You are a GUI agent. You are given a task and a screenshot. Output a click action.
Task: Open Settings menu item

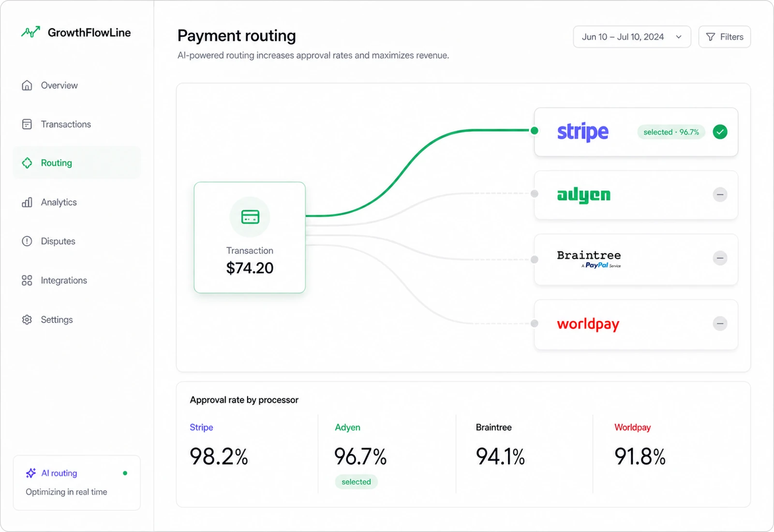point(77,320)
